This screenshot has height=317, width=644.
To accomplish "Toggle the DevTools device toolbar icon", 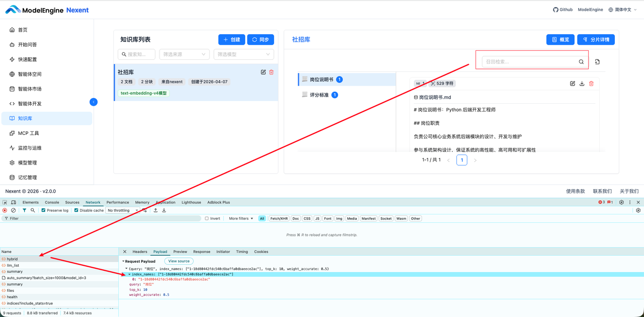I will [14, 202].
